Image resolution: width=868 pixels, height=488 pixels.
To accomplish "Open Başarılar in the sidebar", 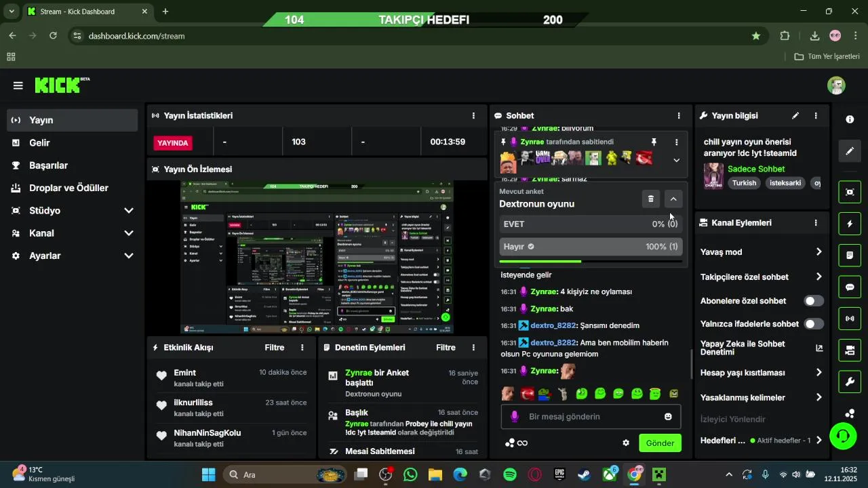I will 73,165.
